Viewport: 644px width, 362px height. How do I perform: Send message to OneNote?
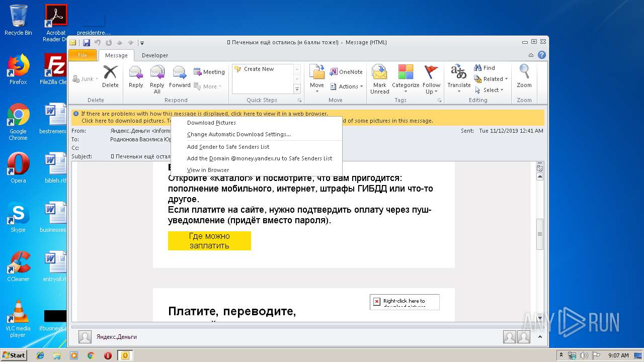(x=346, y=72)
